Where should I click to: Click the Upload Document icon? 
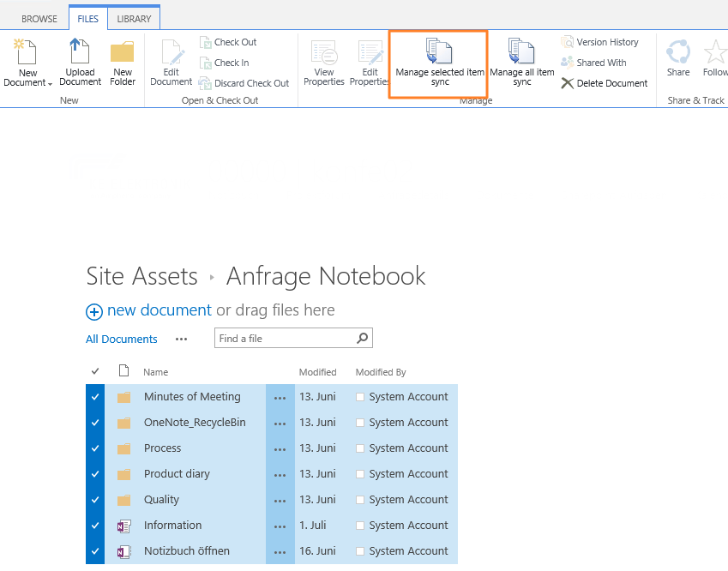pyautogui.click(x=80, y=51)
